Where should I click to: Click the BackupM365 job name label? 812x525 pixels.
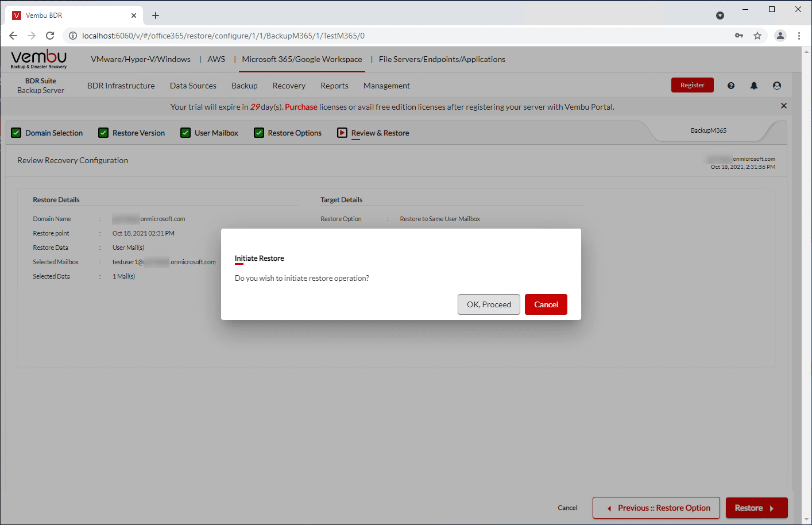[x=709, y=130]
